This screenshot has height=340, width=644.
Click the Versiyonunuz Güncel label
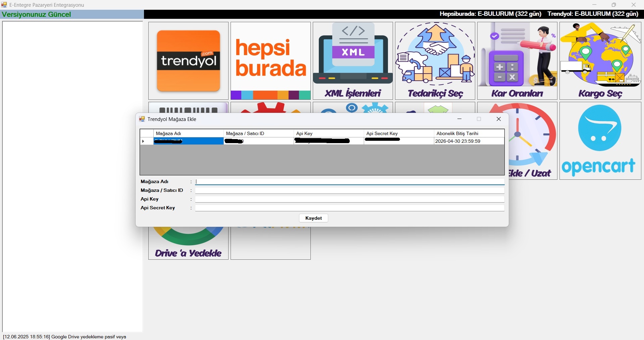point(36,14)
